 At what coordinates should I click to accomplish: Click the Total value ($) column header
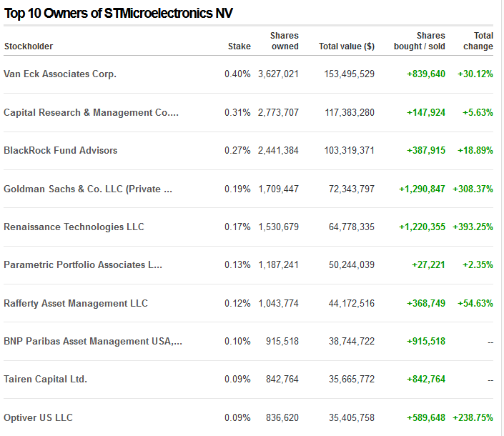tap(347, 46)
